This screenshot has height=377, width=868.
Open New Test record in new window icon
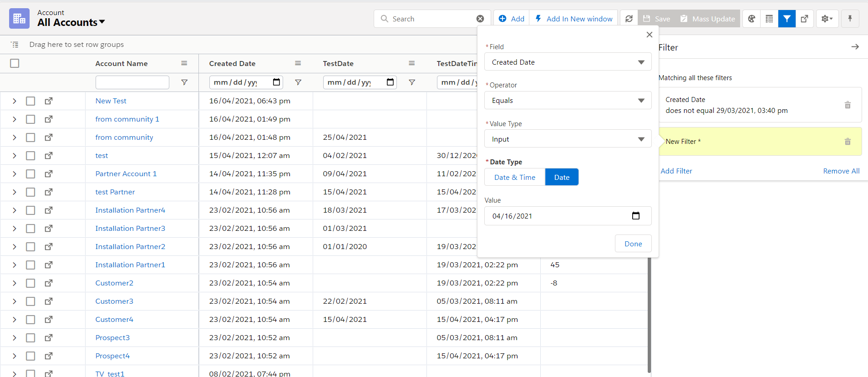pos(49,101)
